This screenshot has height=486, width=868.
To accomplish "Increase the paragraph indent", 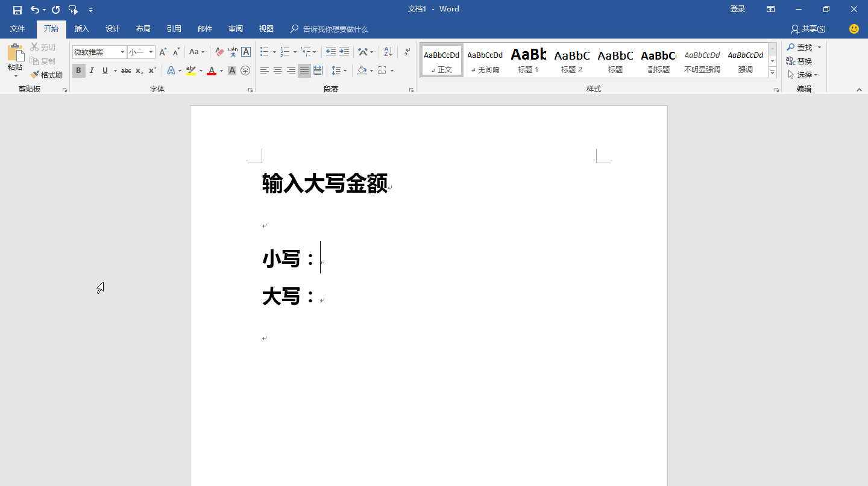I will tap(344, 52).
